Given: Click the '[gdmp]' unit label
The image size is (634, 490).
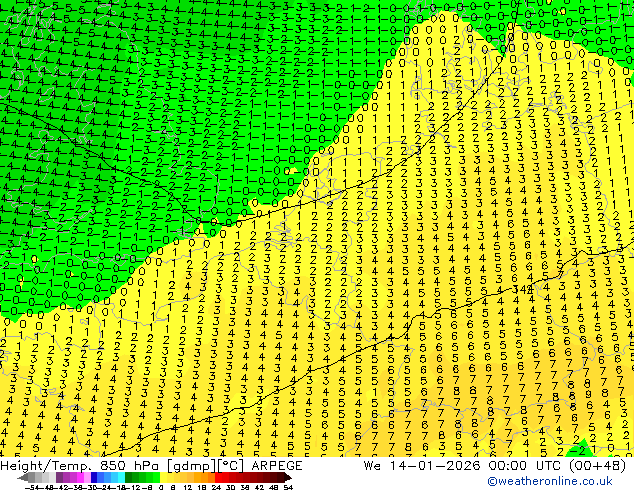Looking at the screenshot, I should pos(192,466).
